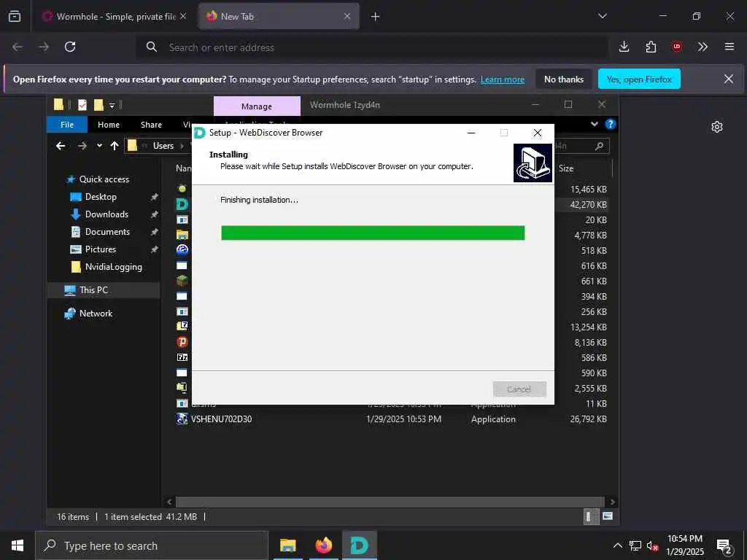This screenshot has width=747, height=560.
Task: Switch Explorer to details view icon
Action: click(591, 517)
